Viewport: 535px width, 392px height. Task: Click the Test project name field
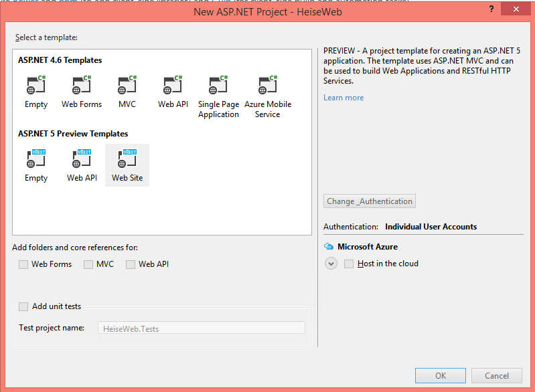pos(202,328)
